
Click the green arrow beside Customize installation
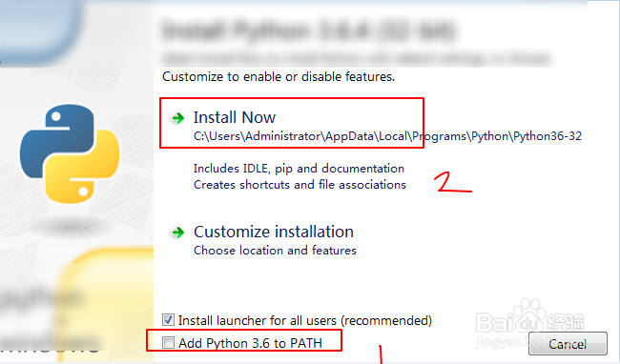(x=178, y=233)
